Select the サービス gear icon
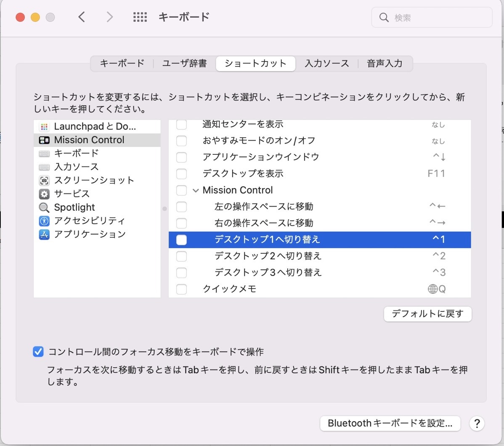This screenshot has width=504, height=446. [44, 194]
